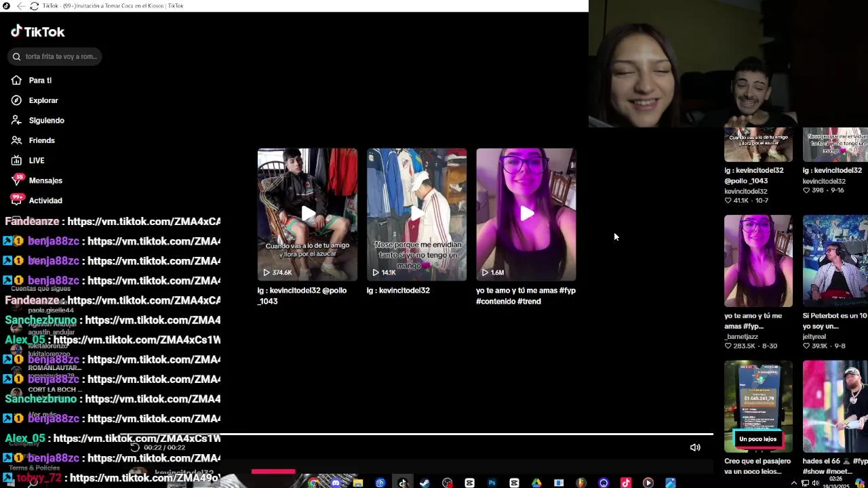Go to the Siguiendo feed
The image size is (868, 488).
[37, 120]
